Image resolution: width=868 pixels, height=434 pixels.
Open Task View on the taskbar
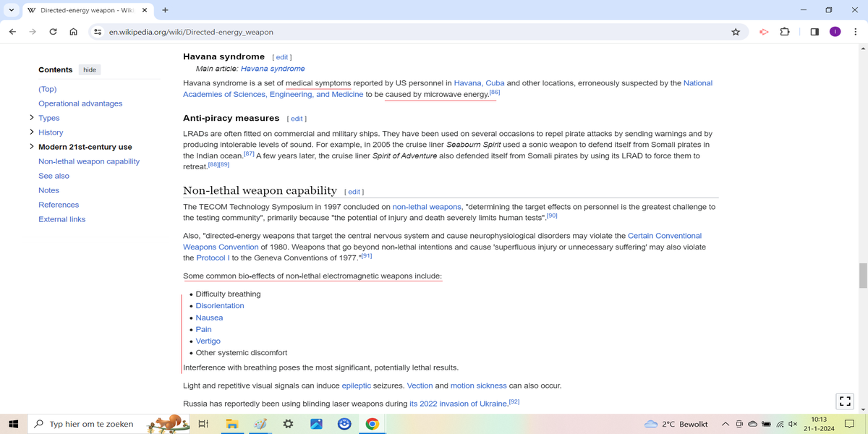point(203,424)
